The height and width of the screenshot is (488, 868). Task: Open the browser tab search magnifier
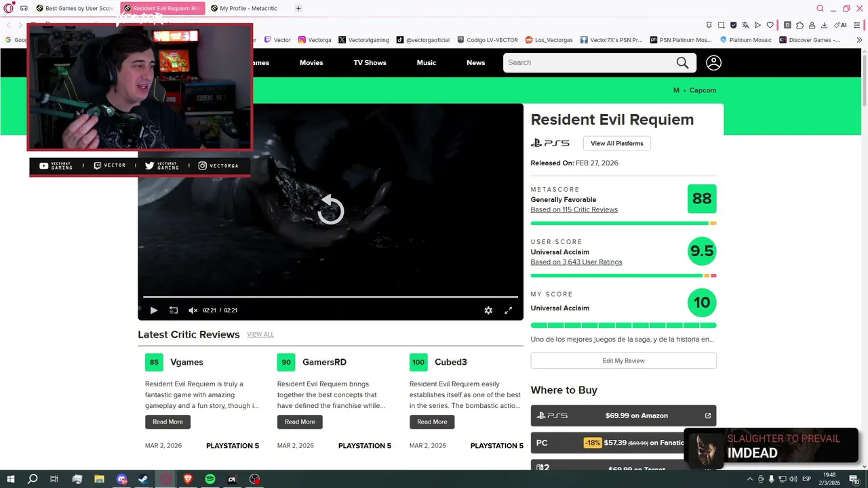(x=820, y=9)
